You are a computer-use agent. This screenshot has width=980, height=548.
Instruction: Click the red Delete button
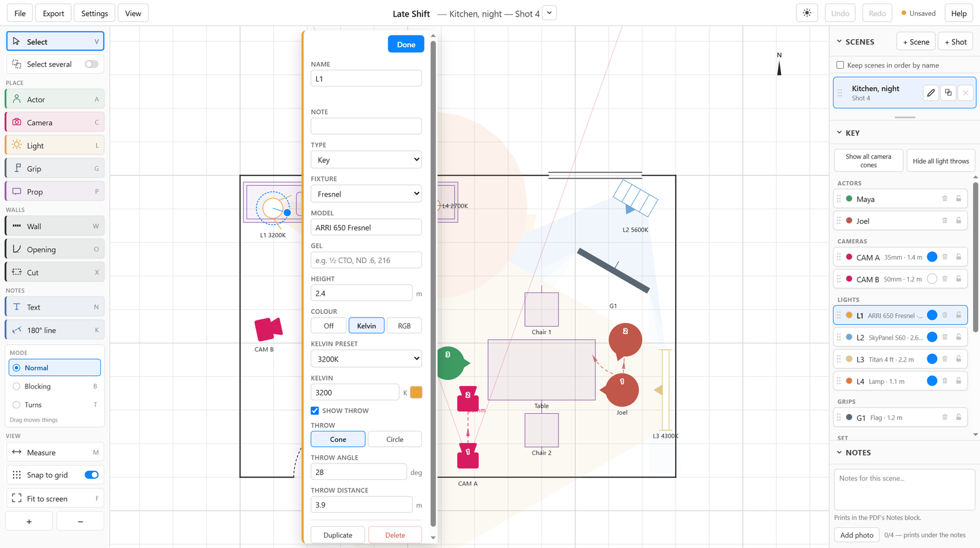pyautogui.click(x=395, y=535)
